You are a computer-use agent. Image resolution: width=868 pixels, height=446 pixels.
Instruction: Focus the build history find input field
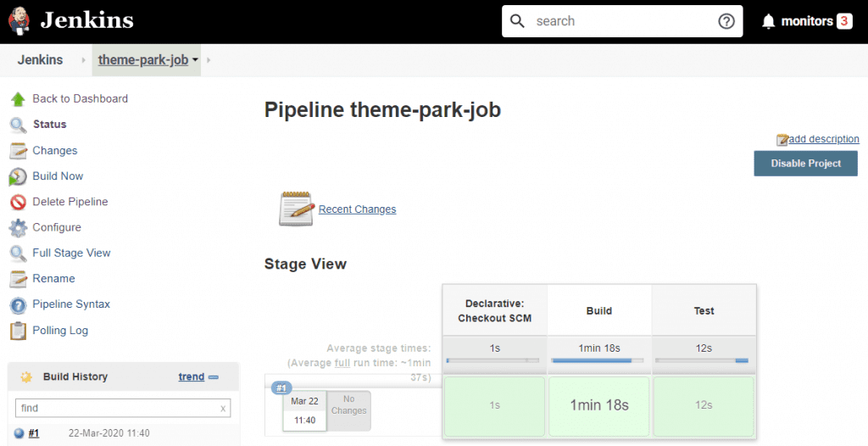point(116,408)
